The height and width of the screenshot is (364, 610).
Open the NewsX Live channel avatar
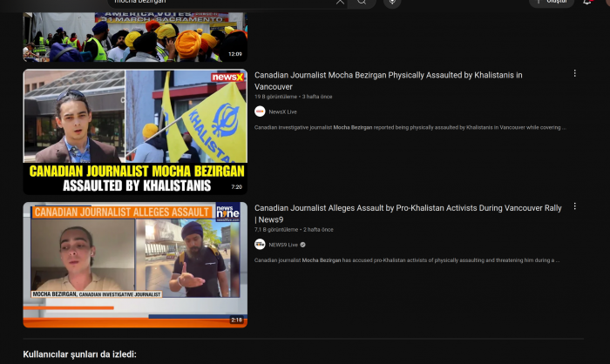click(260, 111)
